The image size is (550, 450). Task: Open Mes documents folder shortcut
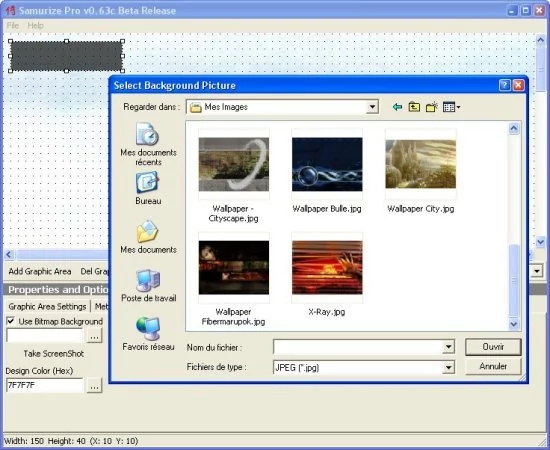click(x=148, y=236)
